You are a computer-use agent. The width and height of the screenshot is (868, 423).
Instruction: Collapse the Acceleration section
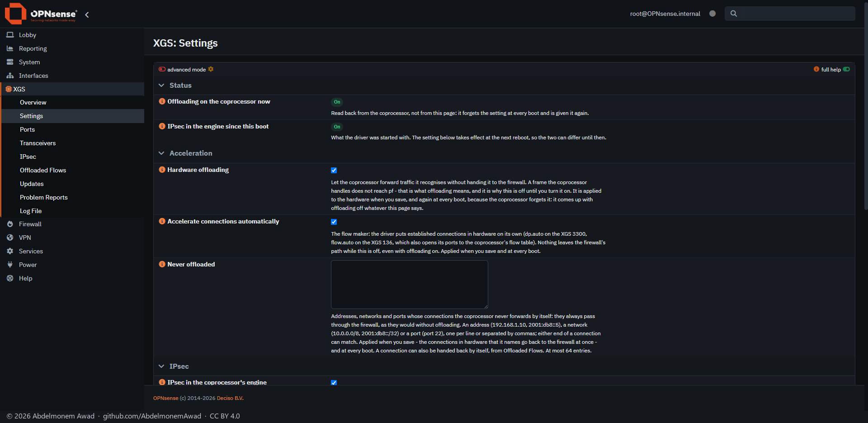tap(161, 153)
